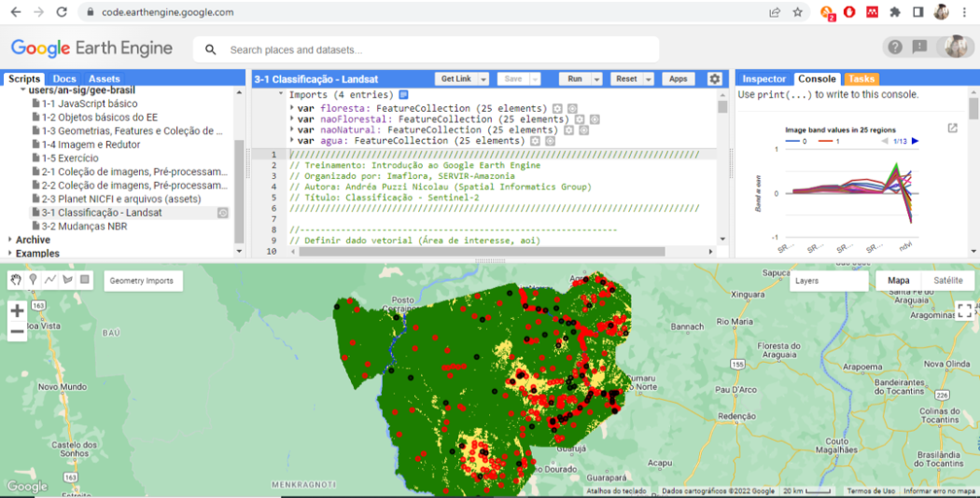The height and width of the screenshot is (498, 980).
Task: Click the Google account avatar in Earth Engine header
Action: pos(956,47)
